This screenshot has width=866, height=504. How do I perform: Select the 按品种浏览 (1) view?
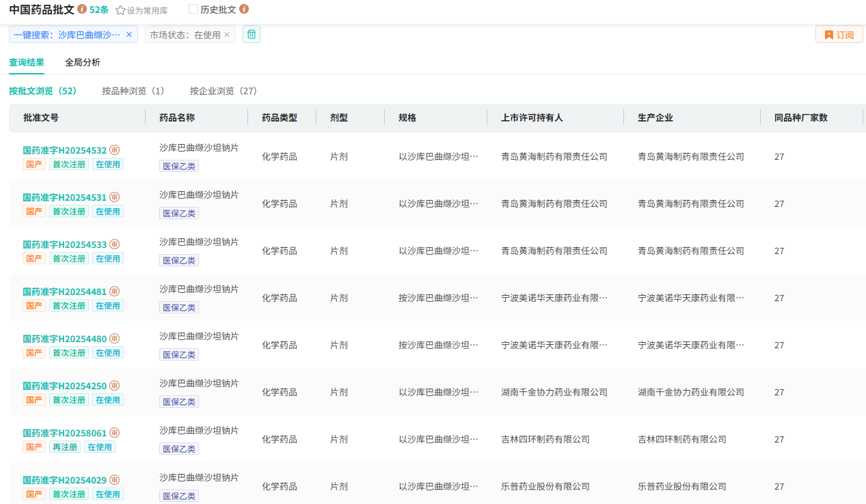pyautogui.click(x=133, y=91)
